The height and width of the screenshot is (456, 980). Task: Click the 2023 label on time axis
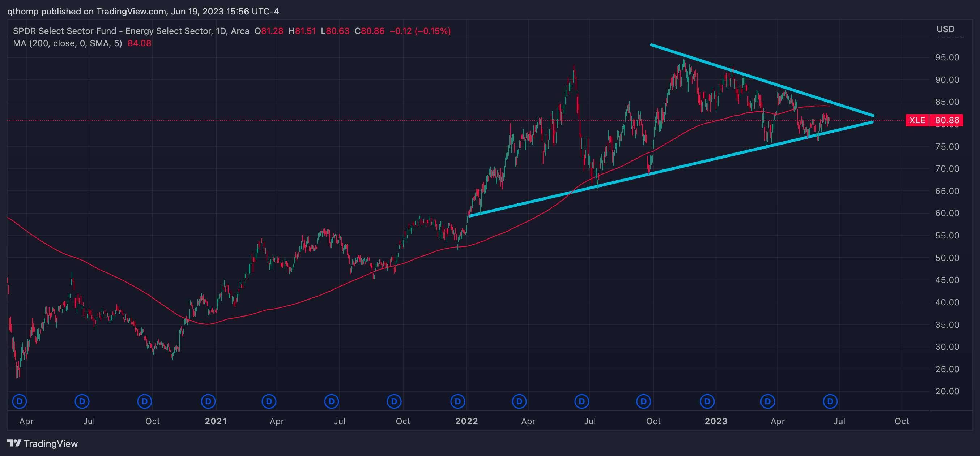[x=716, y=421]
